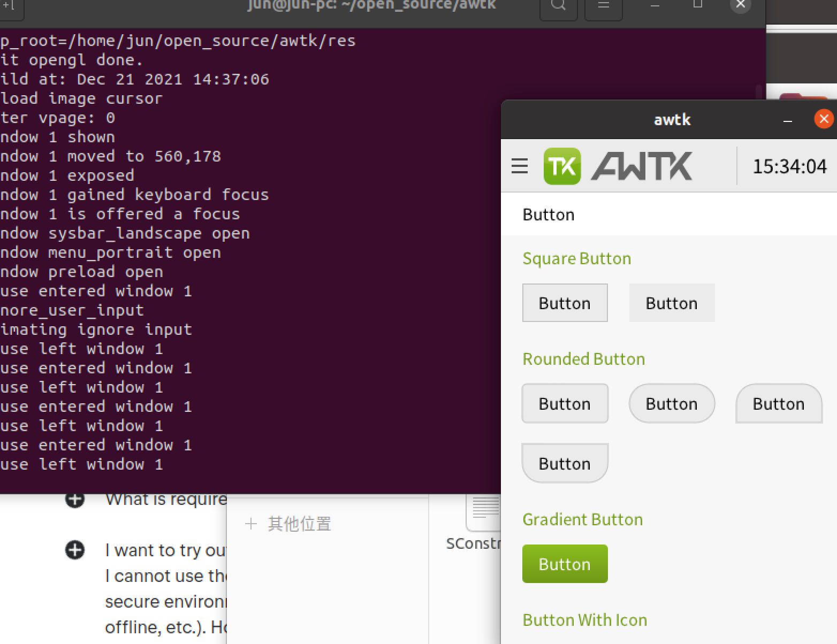Click the second Square Button

coord(672,303)
